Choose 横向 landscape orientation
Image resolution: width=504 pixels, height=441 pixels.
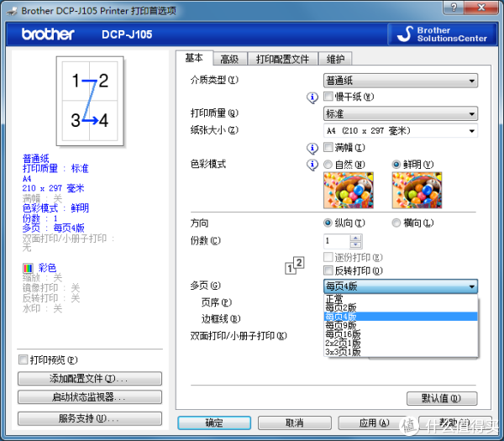(x=396, y=223)
